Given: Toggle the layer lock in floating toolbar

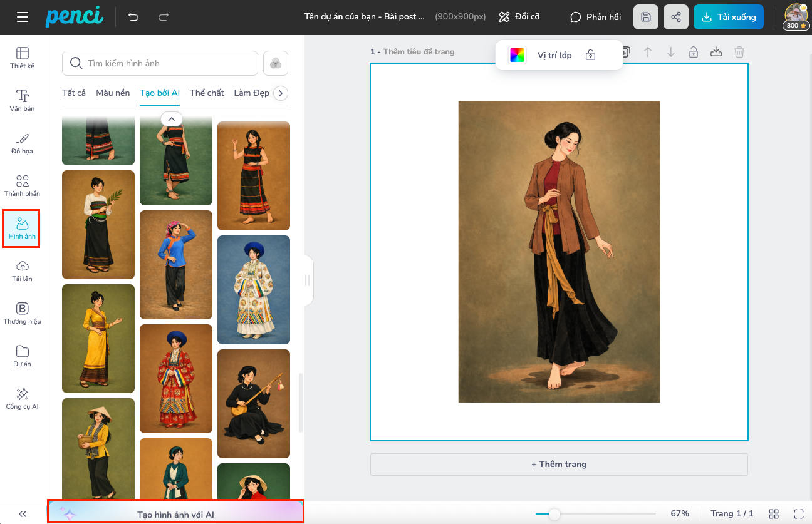Looking at the screenshot, I should click(590, 55).
